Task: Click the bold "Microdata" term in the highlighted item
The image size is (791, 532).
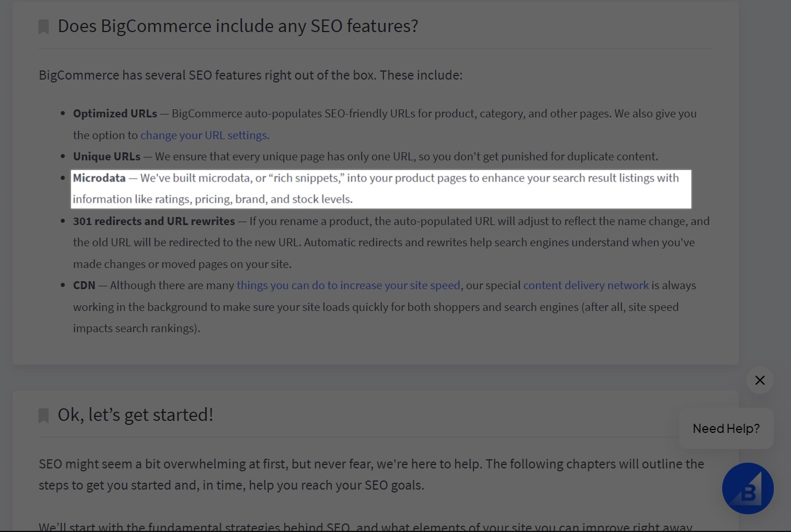Action: (99, 178)
